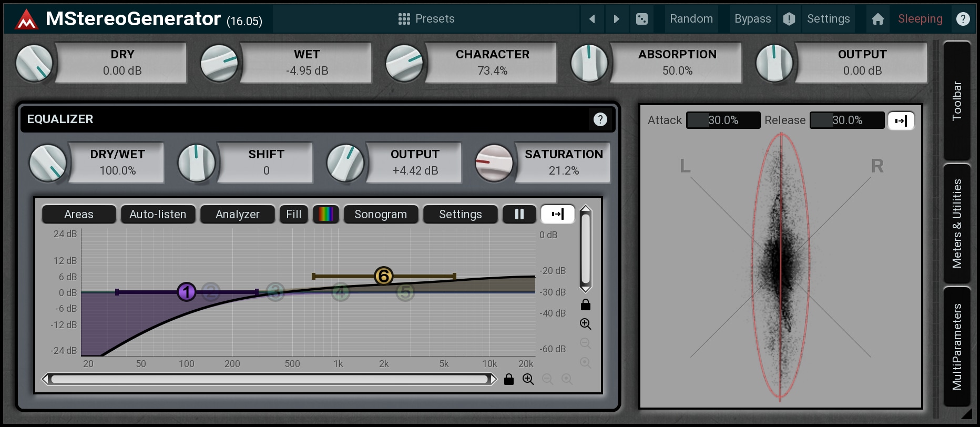Screen dimensions: 980x427
Task: Open the Presets browser
Action: click(x=426, y=19)
